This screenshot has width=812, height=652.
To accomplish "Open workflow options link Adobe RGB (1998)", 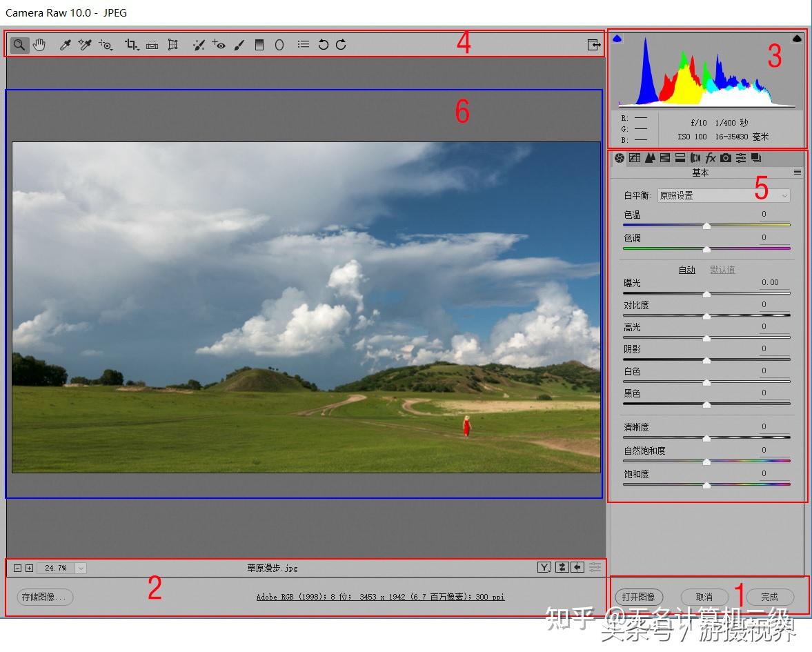I will click(380, 597).
